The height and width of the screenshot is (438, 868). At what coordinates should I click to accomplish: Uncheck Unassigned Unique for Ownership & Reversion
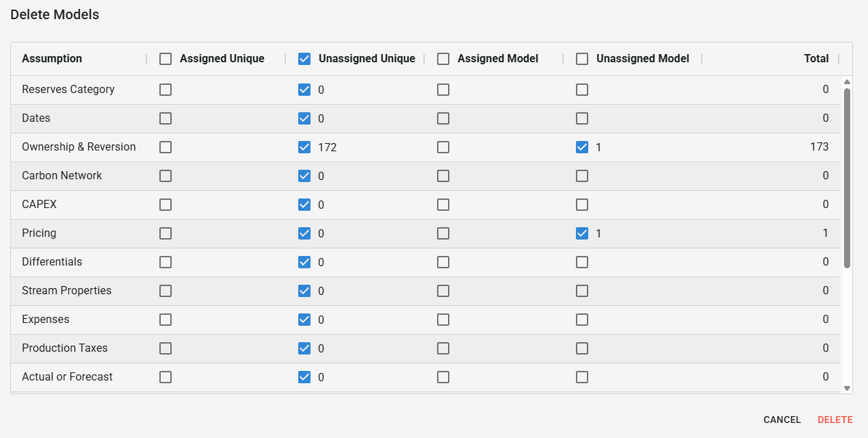(304, 147)
